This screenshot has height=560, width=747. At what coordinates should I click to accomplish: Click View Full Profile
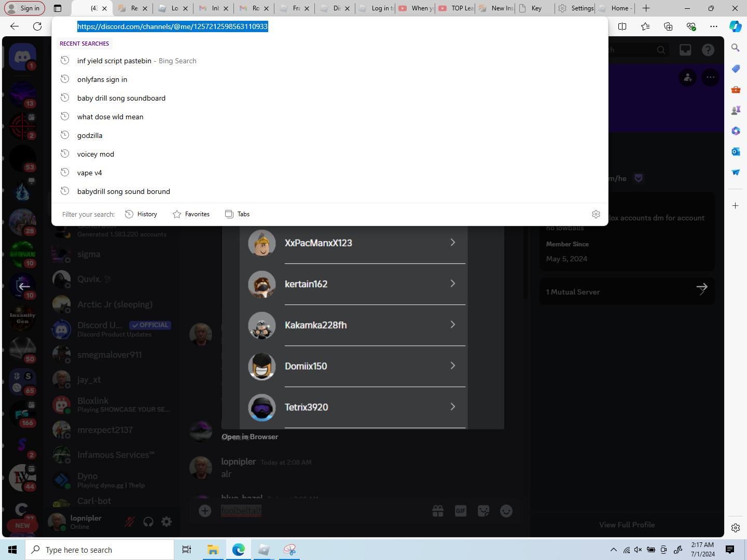pyautogui.click(x=627, y=525)
